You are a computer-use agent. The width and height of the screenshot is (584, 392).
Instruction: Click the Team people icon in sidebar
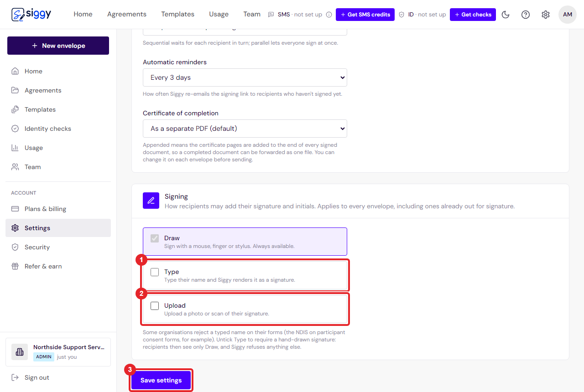15,167
